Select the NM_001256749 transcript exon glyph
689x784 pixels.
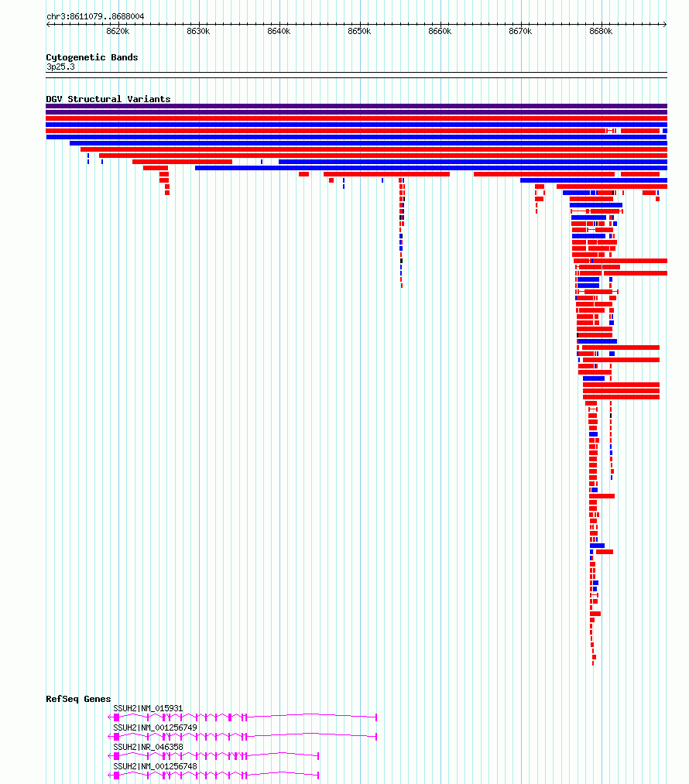pos(242,737)
